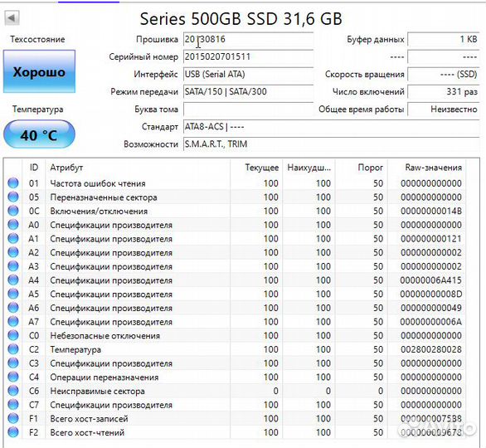Click the Прошивка firmware field
The height and width of the screenshot is (448, 486).
(248, 39)
